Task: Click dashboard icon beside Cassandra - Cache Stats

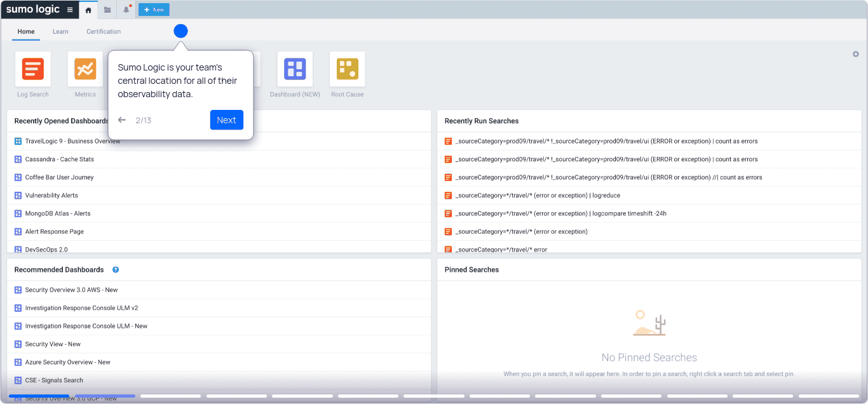Action: (x=18, y=159)
